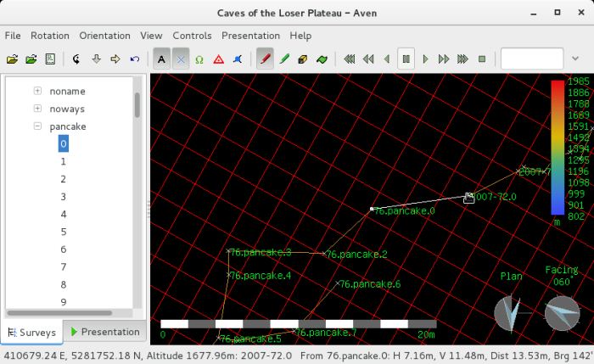Viewport: 594px width, 364px height.
Task: Toggle station names display (A button)
Action: [x=162, y=59]
